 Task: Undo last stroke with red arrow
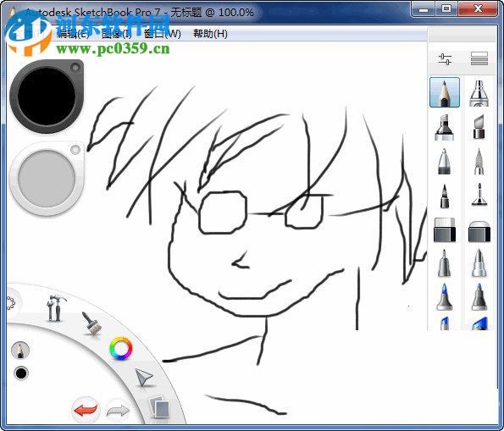click(86, 410)
